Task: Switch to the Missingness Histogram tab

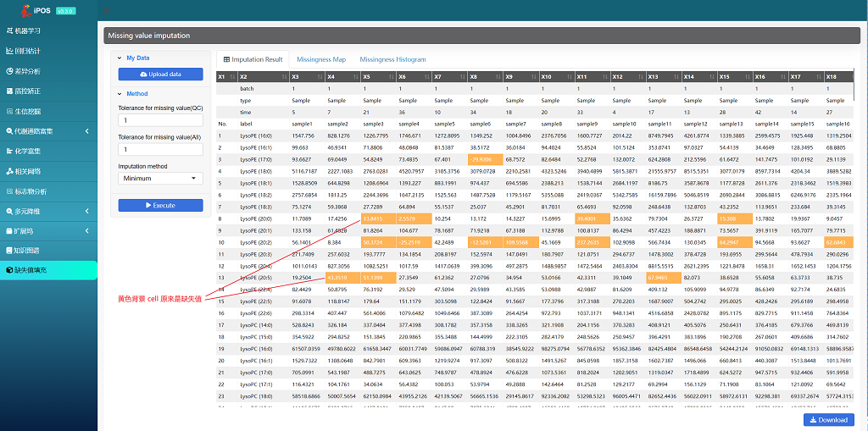Action: coord(392,59)
